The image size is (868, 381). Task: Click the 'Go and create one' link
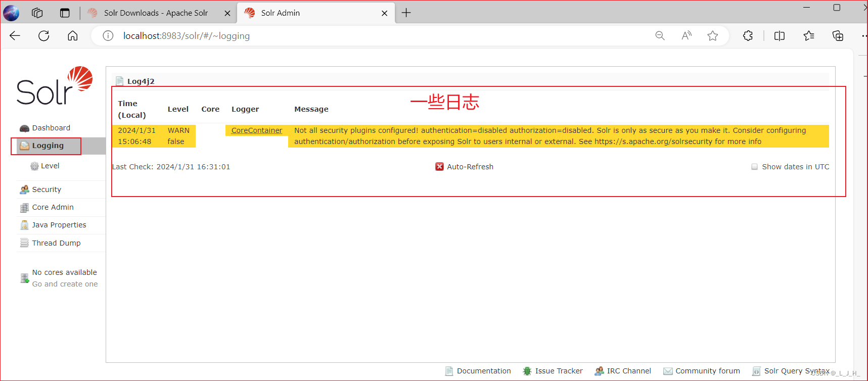pos(65,284)
